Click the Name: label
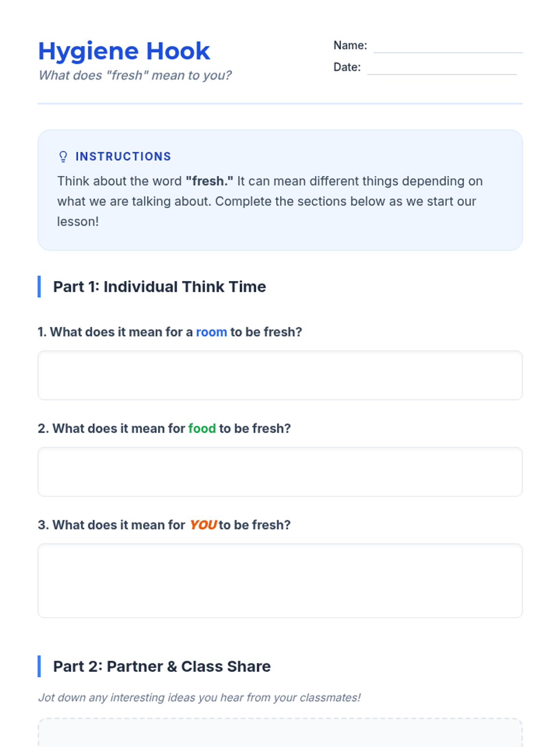 (350, 45)
